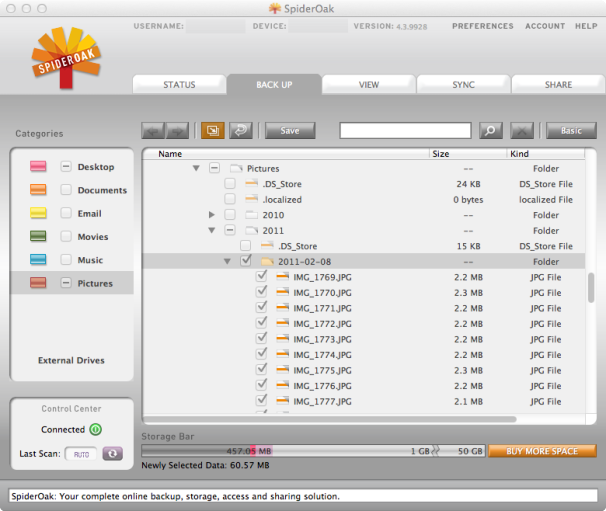Screen dimensions: 606x511
Task: Toggle the Pictures category checkbox
Action: pyautogui.click(x=66, y=283)
